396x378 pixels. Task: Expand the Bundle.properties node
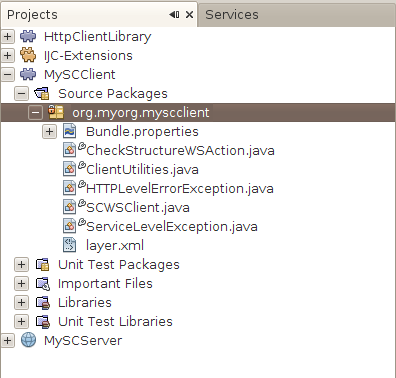[x=49, y=131]
